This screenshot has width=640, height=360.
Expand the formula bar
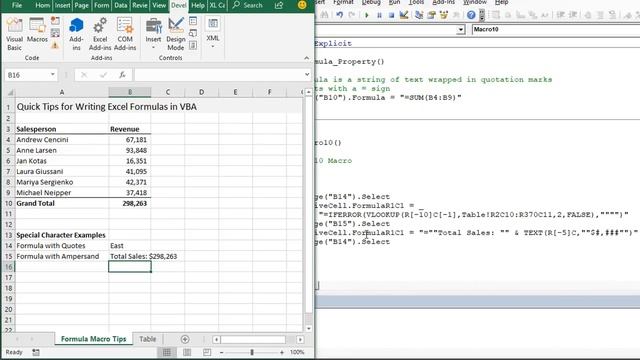pyautogui.click(x=307, y=75)
